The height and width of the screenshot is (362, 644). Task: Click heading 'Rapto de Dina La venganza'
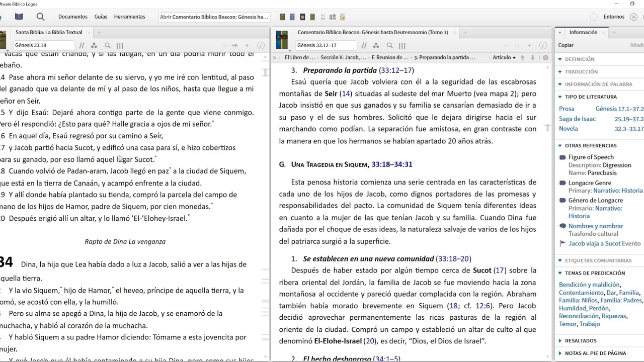point(125,241)
